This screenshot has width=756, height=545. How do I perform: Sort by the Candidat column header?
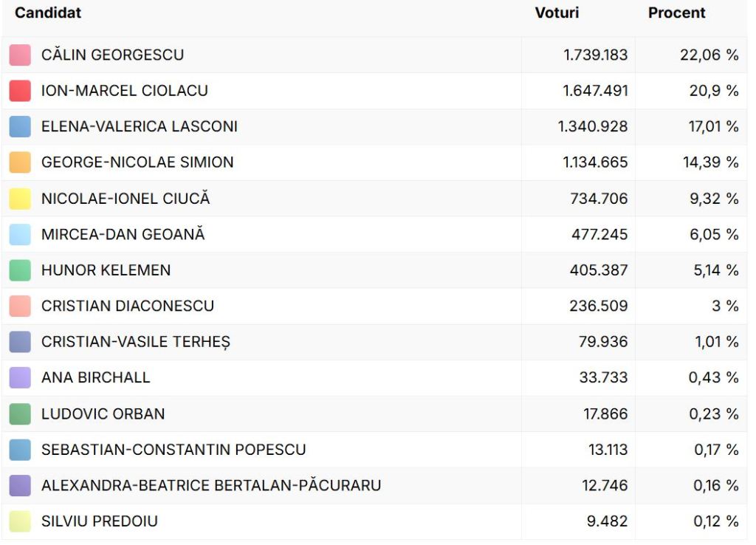48,13
